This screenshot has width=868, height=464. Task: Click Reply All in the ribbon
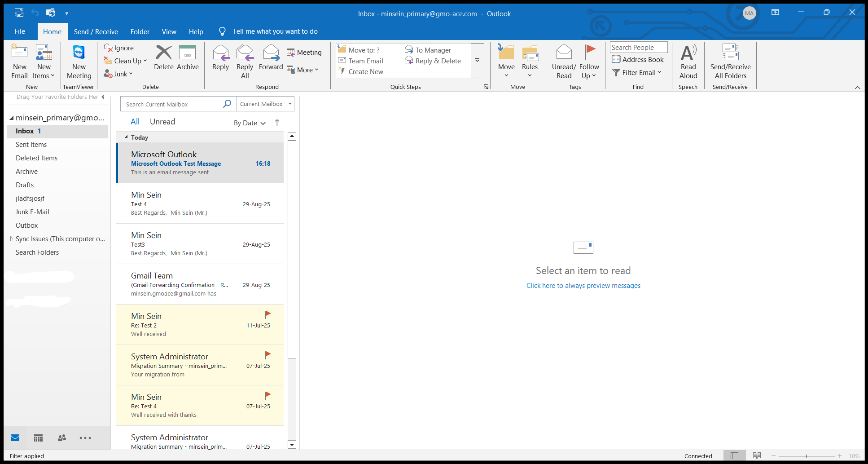pyautogui.click(x=245, y=62)
